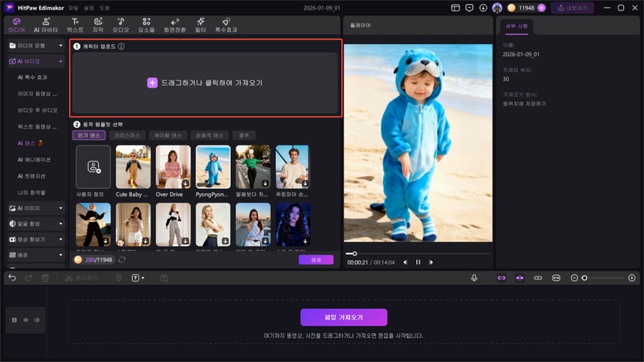This screenshot has width=644, height=362.
Task: Expand the 배경 section
Action: point(36,255)
